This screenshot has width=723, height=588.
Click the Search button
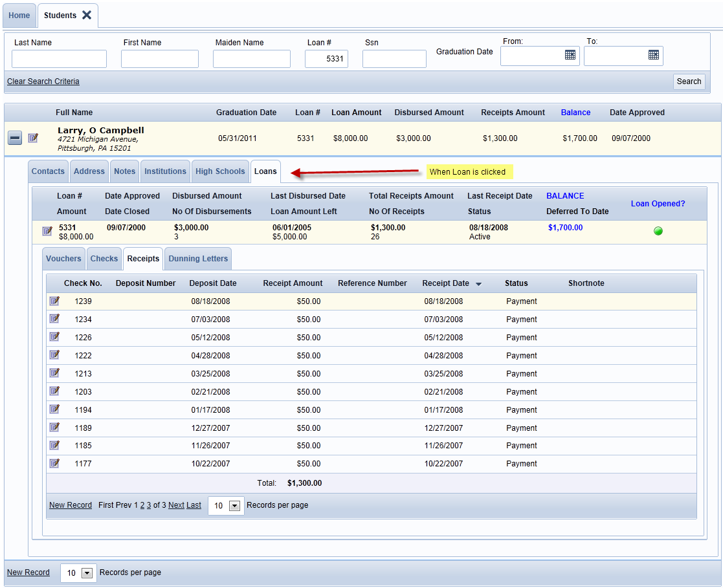pos(689,82)
